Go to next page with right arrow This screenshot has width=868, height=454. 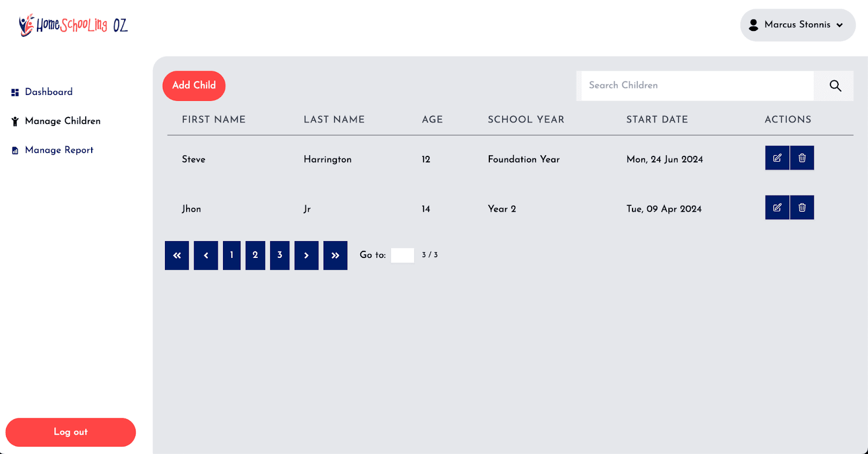pyautogui.click(x=307, y=255)
